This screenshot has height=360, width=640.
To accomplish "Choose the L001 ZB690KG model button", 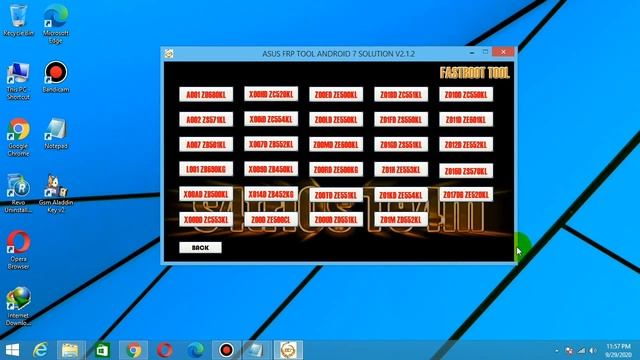I will [x=206, y=169].
